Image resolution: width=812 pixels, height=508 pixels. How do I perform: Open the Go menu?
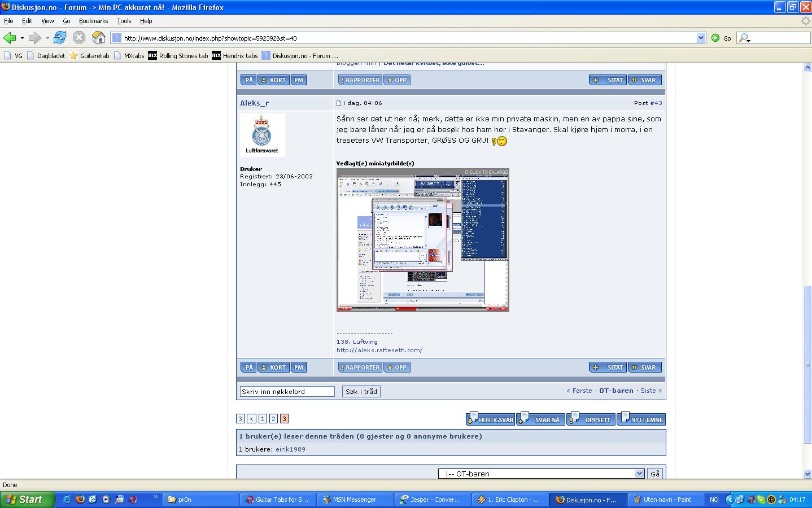(x=67, y=21)
